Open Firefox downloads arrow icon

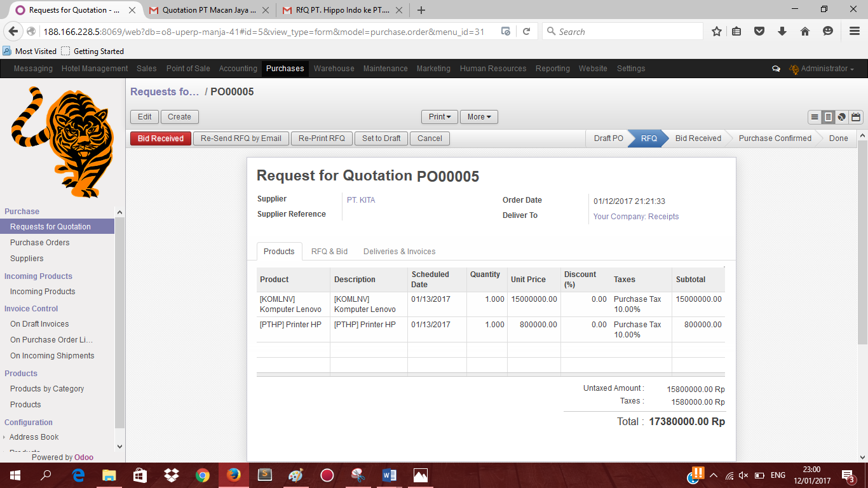click(x=782, y=31)
